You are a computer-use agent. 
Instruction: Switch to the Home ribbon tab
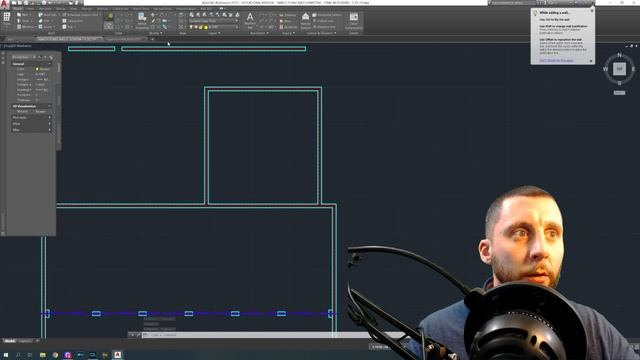pyautogui.click(x=18, y=9)
